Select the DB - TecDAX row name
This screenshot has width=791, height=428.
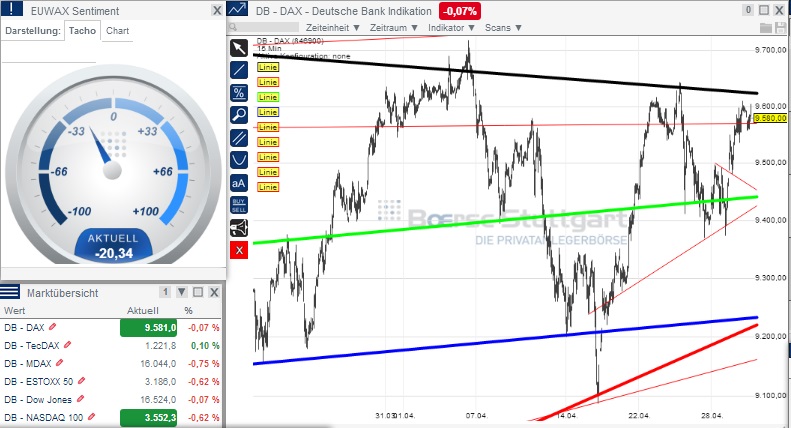coord(32,346)
